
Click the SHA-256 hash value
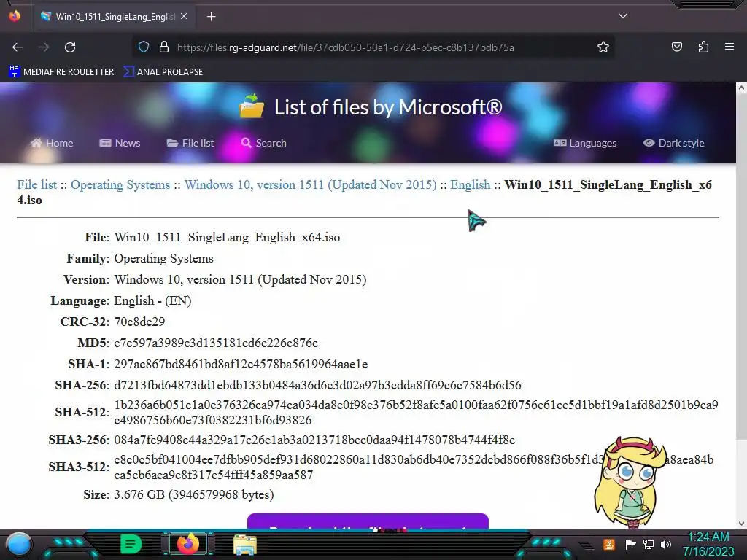pos(317,385)
